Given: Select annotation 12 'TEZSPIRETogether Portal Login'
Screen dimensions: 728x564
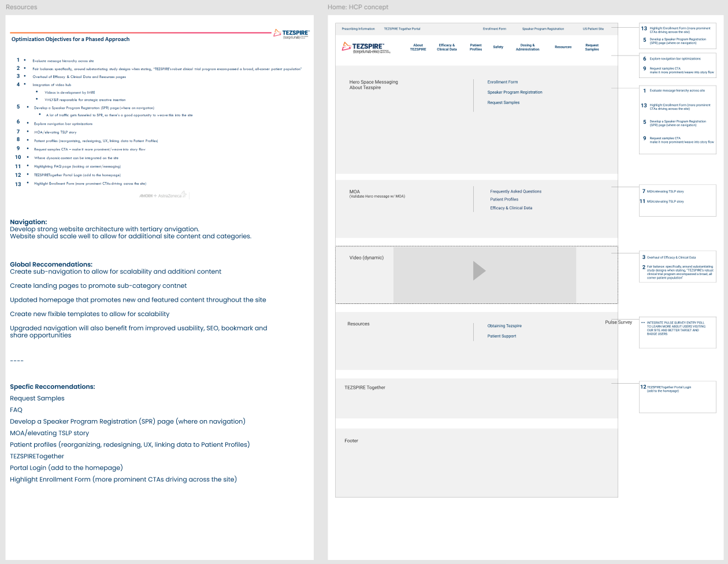Looking at the screenshot, I should (668, 388).
